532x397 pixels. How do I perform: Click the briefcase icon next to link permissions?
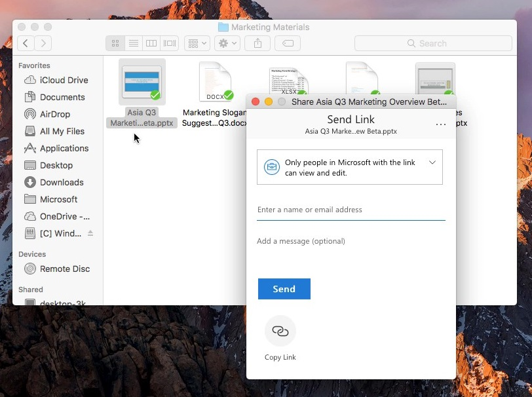coord(272,167)
